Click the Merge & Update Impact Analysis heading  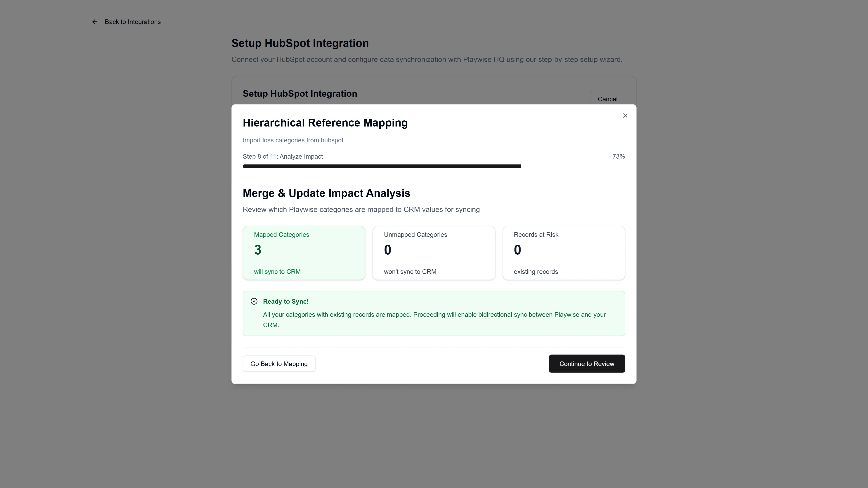tap(326, 193)
